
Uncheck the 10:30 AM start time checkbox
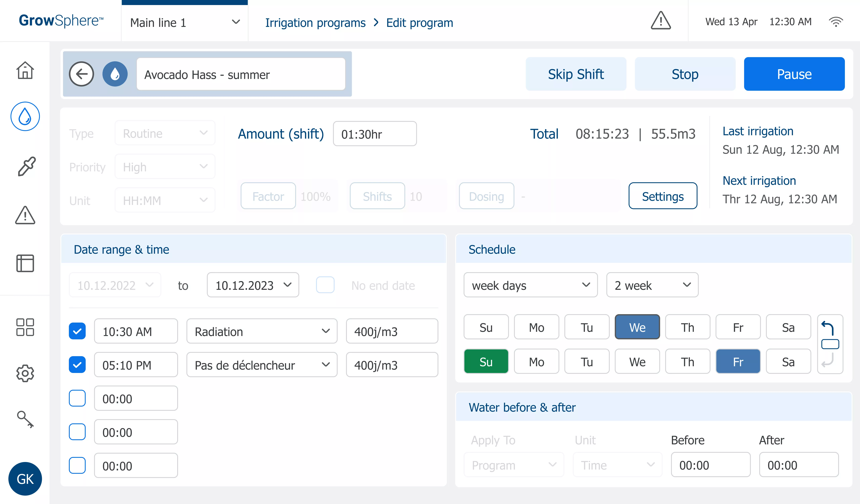[77, 331]
